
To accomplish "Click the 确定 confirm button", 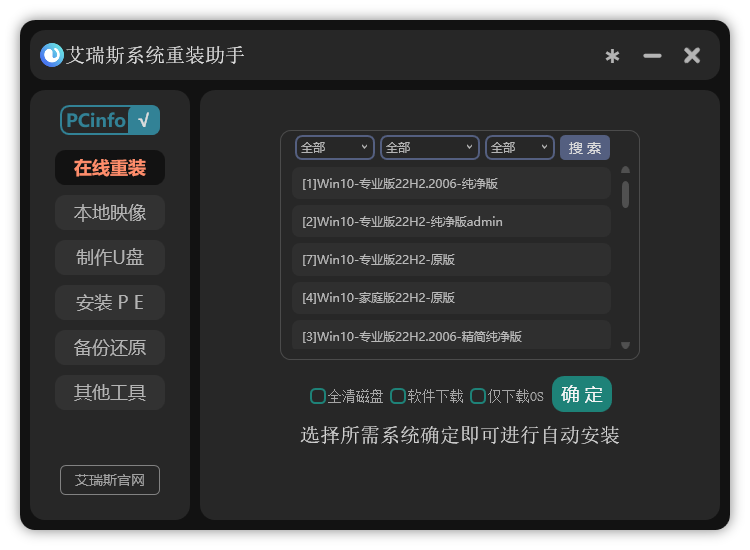I will click(581, 394).
